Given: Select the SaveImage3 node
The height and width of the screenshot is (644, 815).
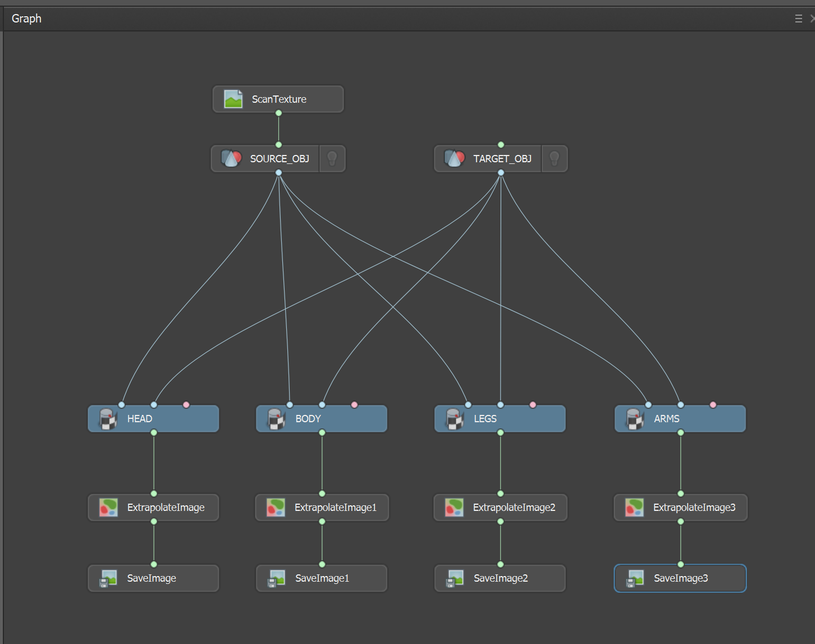Looking at the screenshot, I should (680, 578).
